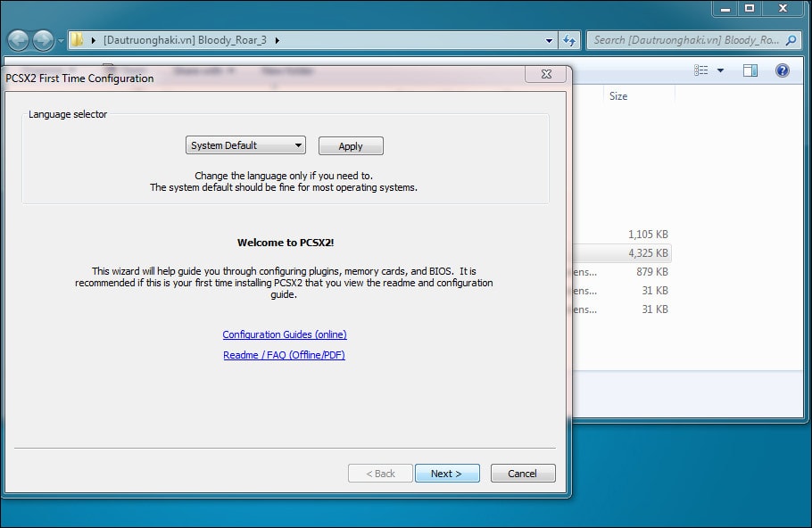Click the Explorer back arrow button
This screenshot has width=812, height=528.
click(19, 40)
